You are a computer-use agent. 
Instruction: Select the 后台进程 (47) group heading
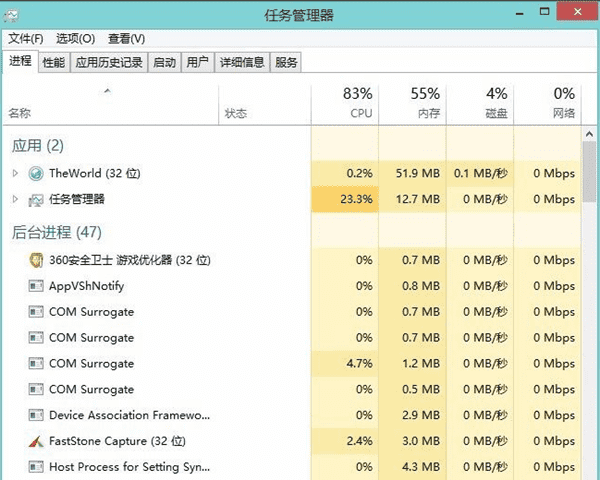click(x=57, y=232)
